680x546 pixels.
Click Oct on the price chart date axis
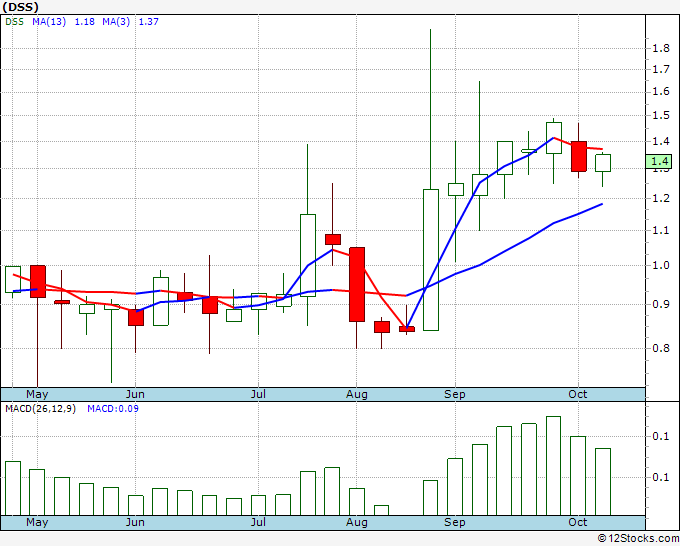point(577,394)
